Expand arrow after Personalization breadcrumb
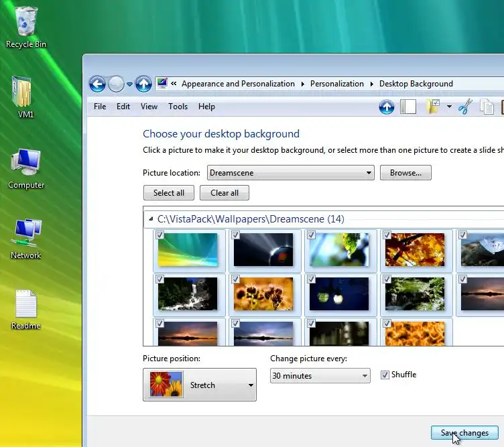 pos(371,84)
